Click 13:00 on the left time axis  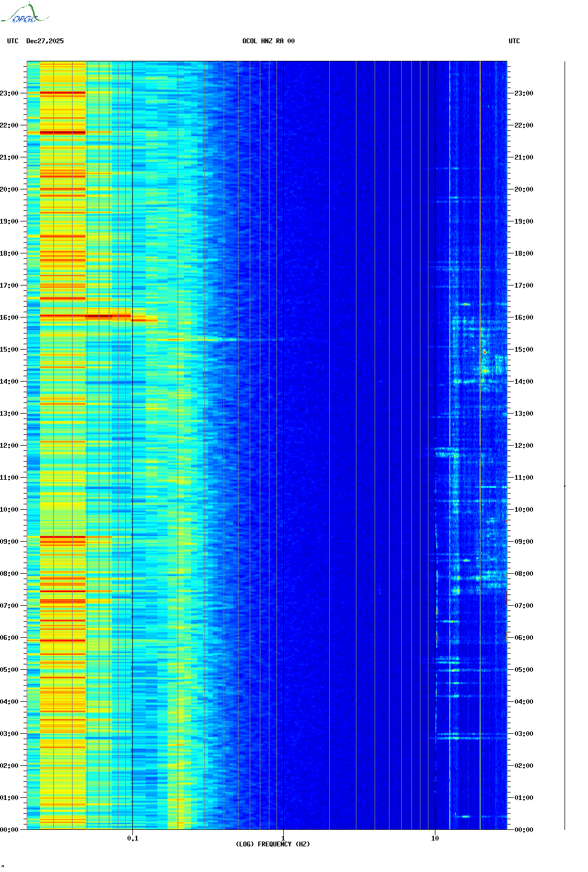9,414
